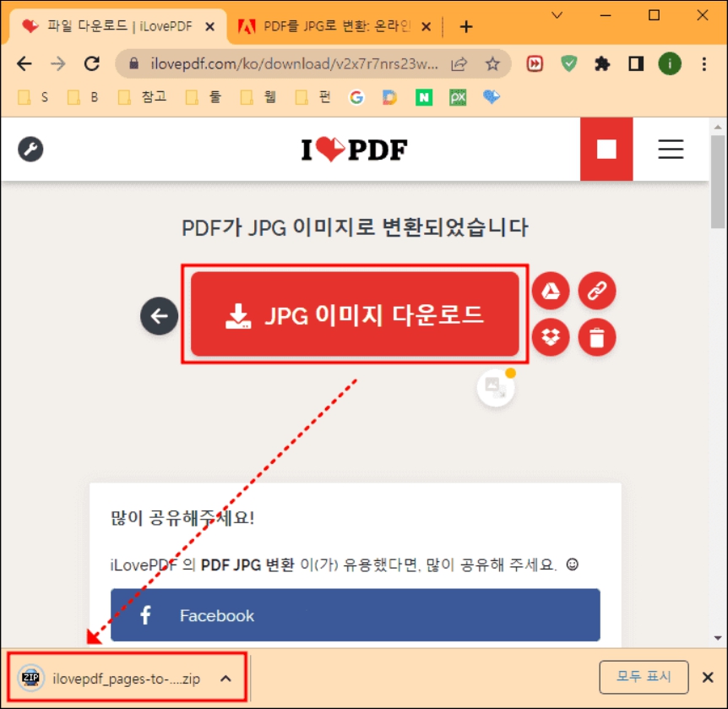This screenshot has width=728, height=709.
Task: Share on Facebook button
Action: click(356, 615)
